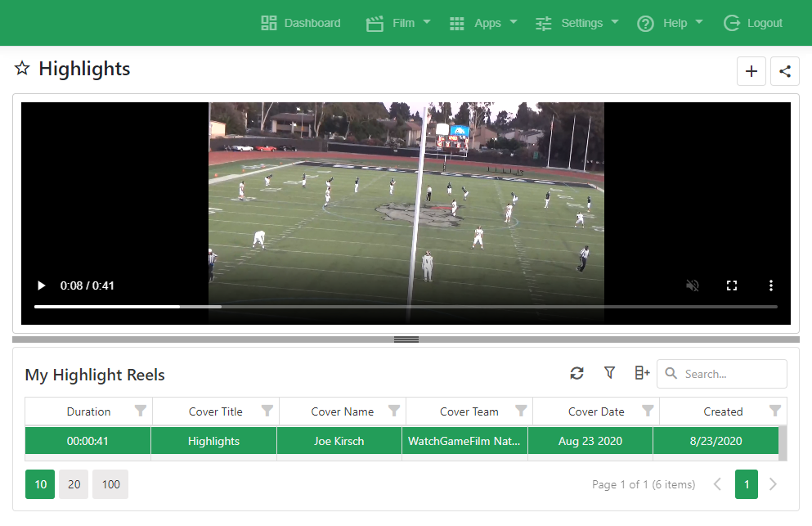Viewport: 812px width, 526px height.
Task: Log out using the Logout link
Action: 754,23
